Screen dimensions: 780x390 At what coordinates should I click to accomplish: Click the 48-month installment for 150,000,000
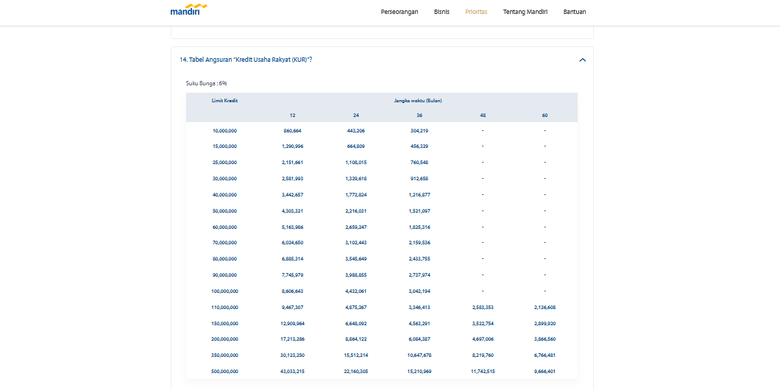coord(483,323)
